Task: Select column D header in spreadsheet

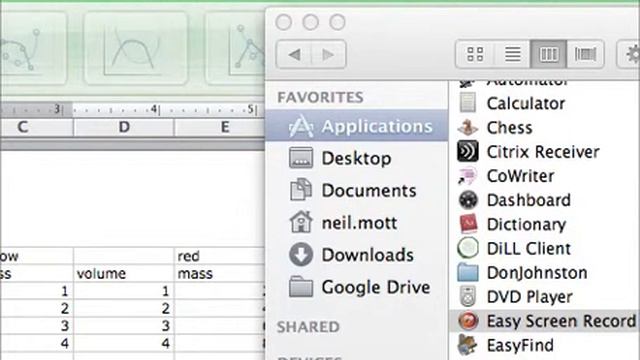Action: tap(124, 127)
